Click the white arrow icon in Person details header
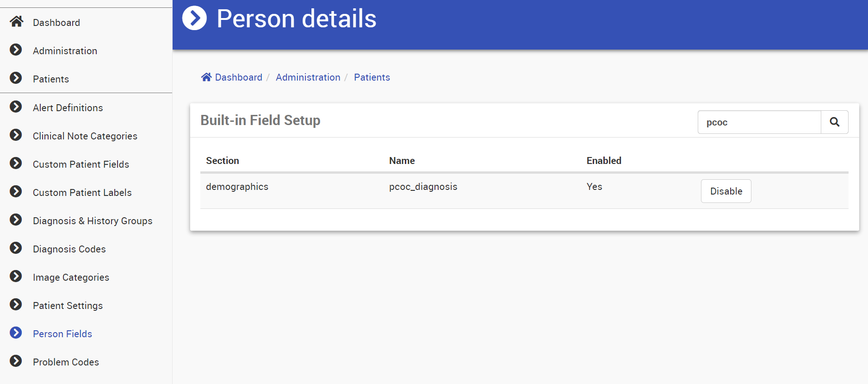This screenshot has height=384, width=868. click(194, 18)
